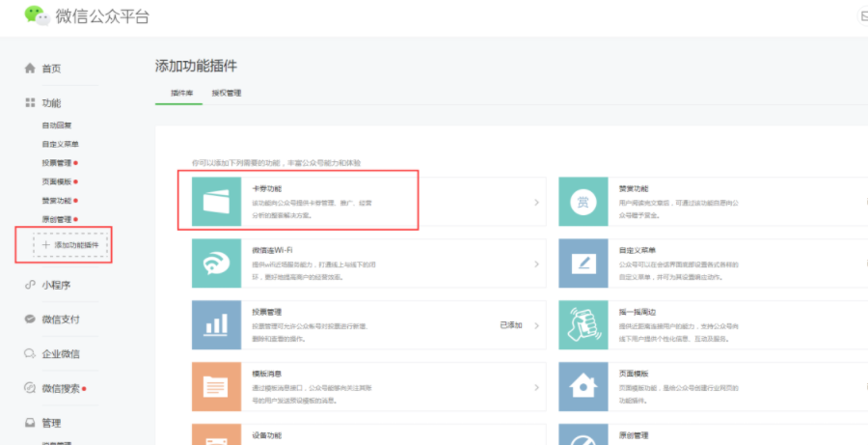868x445 pixels.
Task: Open 页面模板 in the sidebar menu
Action: 57,181
